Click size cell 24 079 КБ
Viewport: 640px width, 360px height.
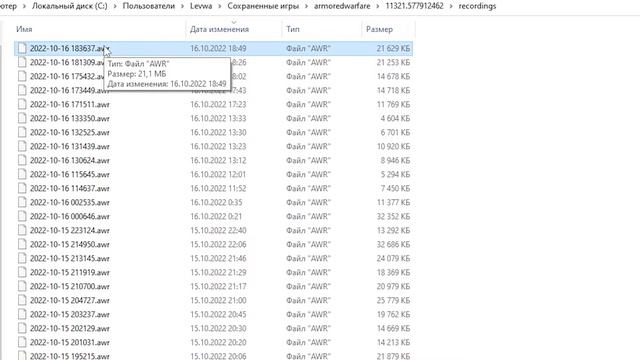point(393,258)
